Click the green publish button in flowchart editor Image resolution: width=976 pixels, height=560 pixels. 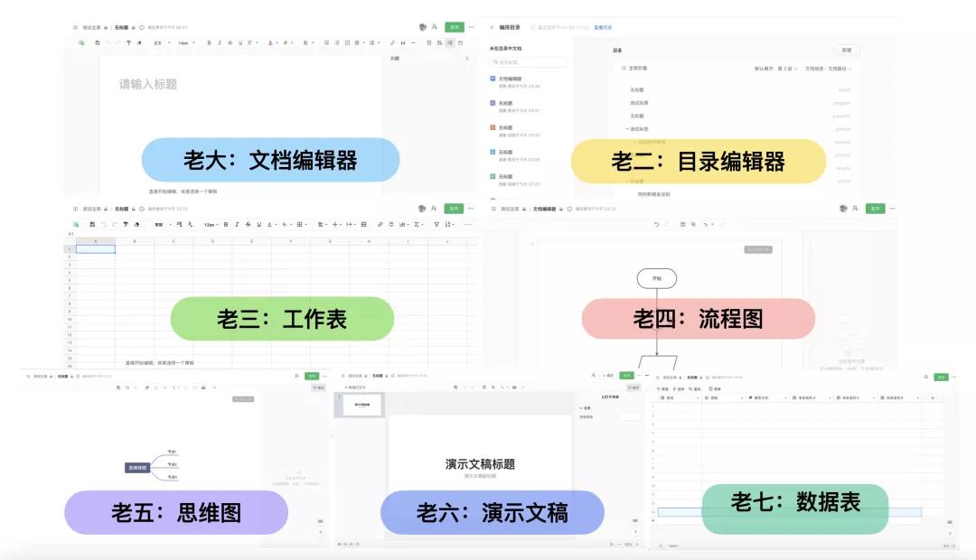coord(875,209)
